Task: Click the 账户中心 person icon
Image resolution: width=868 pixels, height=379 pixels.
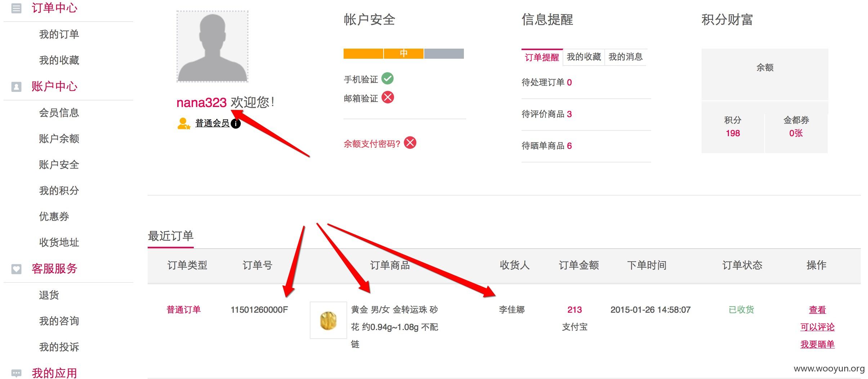Action: 16,86
